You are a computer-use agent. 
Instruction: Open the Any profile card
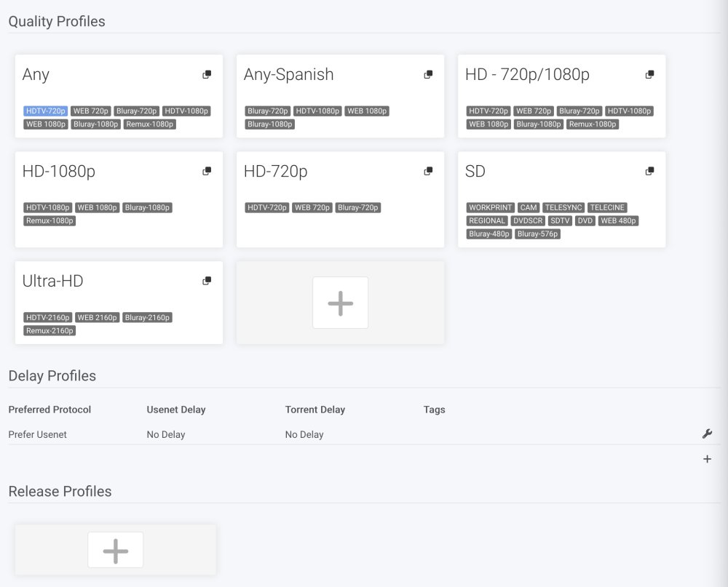pyautogui.click(x=119, y=96)
